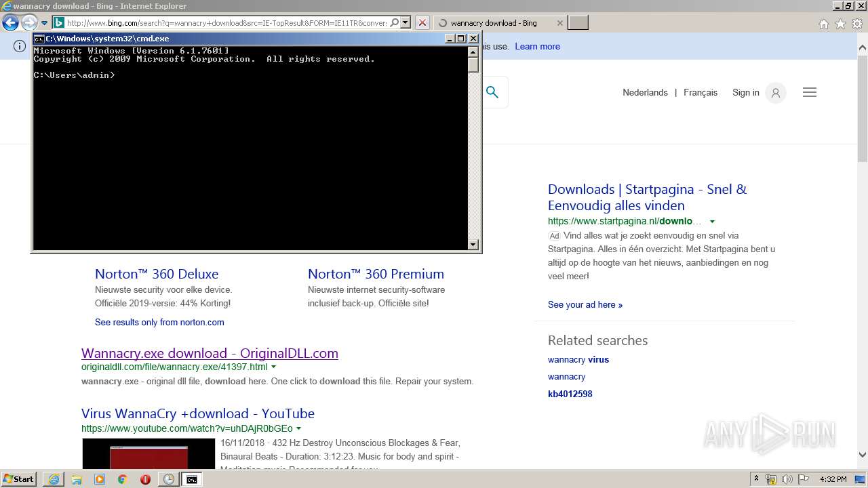
Task: Expand the originaldll.com result URL dropdown arrow
Action: (274, 367)
